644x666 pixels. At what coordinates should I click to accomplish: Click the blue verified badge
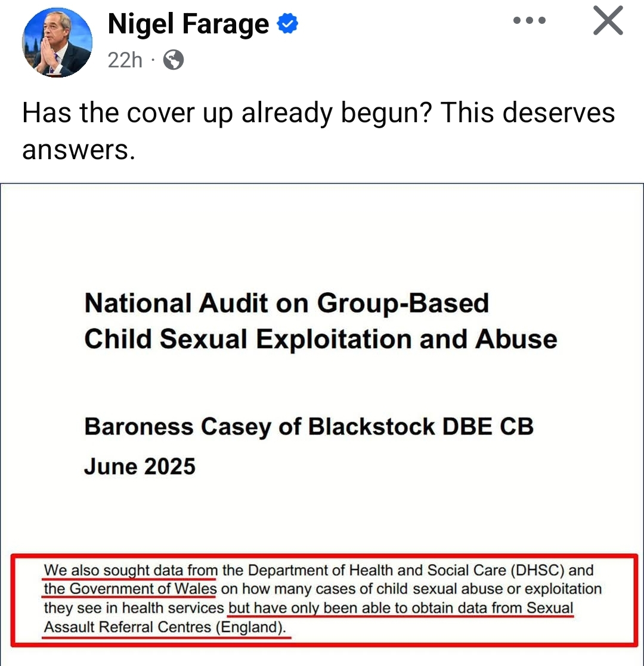pyautogui.click(x=287, y=24)
